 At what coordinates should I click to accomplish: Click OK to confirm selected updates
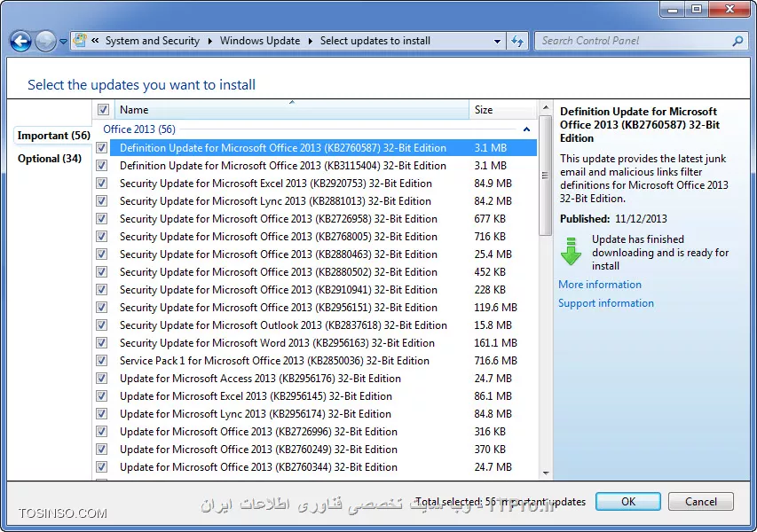pyautogui.click(x=627, y=502)
